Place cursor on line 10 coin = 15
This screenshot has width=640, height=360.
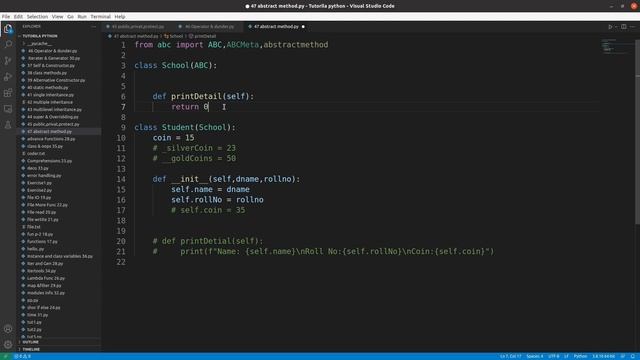tap(173, 138)
